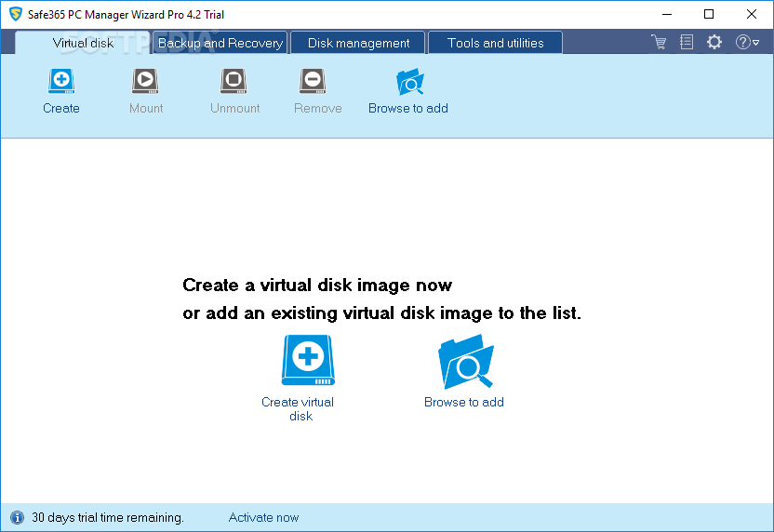This screenshot has width=774, height=532.
Task: Select the toolbar Browse to add label
Action: click(408, 108)
